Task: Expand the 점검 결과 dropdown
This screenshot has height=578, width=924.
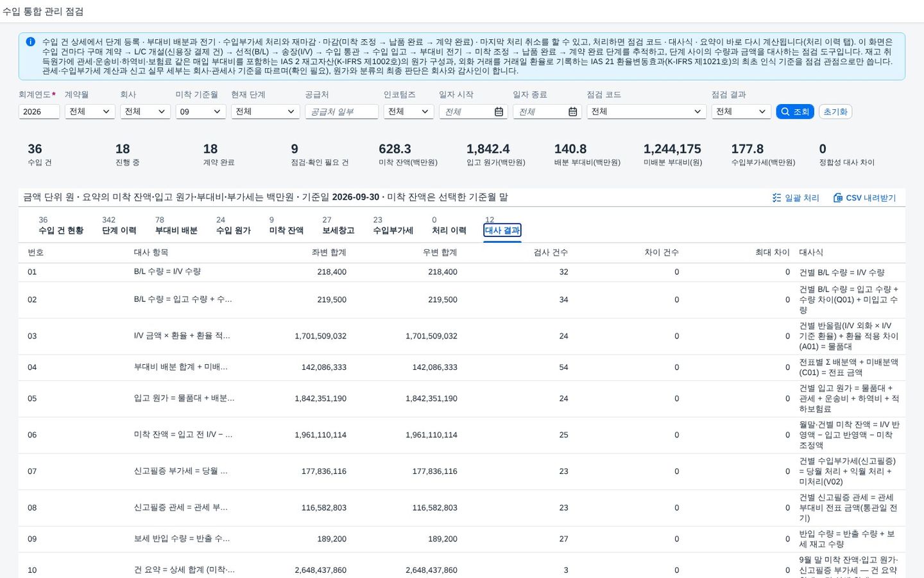Action: 741,112
